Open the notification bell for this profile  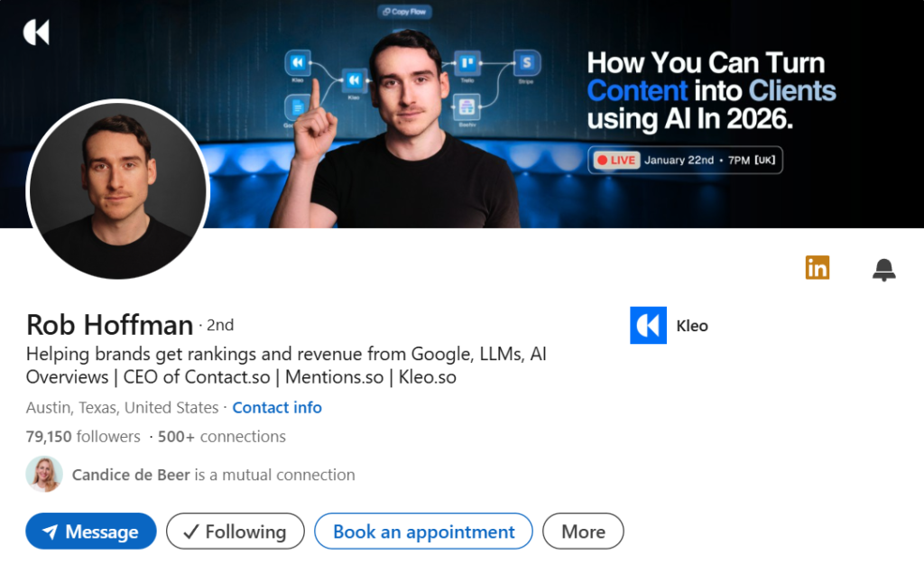[883, 269]
